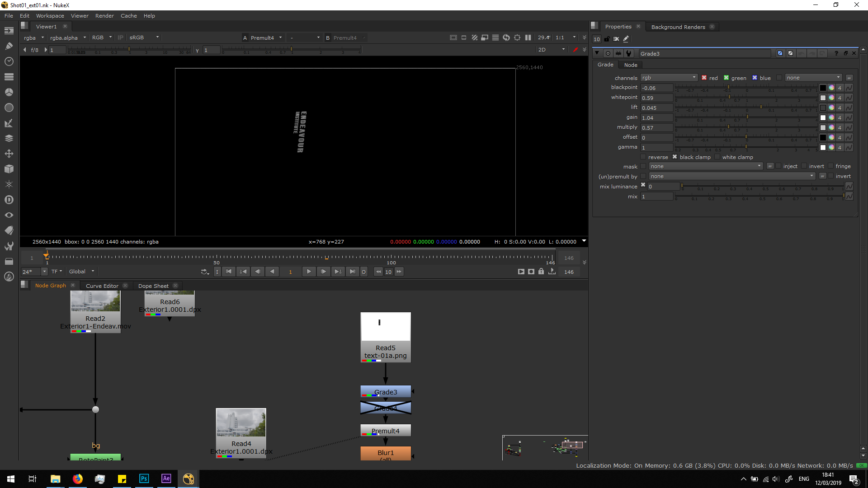
Task: Pause the viewer updating
Action: [528, 38]
